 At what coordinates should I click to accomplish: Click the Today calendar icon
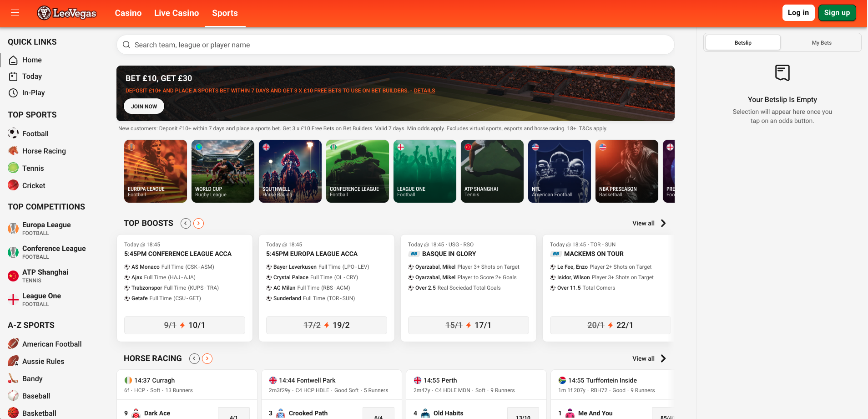click(13, 77)
